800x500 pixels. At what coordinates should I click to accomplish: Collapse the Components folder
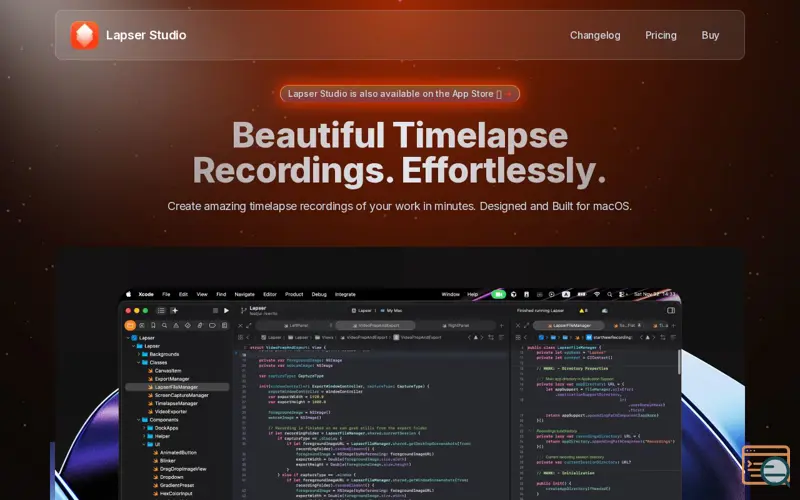coord(139,420)
